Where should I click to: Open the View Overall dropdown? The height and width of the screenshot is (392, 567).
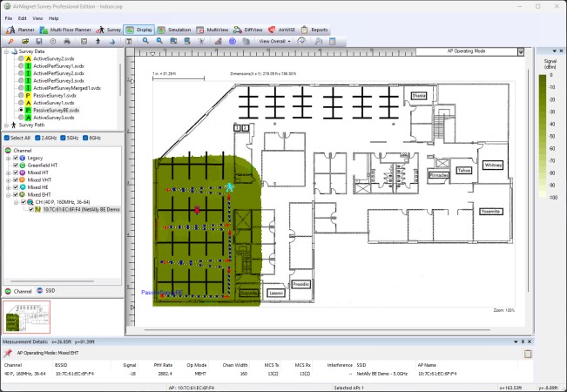274,41
